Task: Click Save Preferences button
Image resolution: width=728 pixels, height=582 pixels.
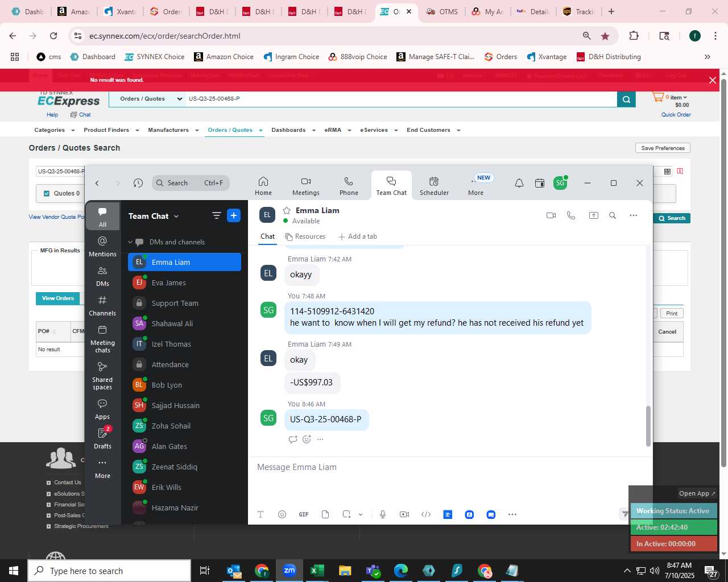Action: pos(663,148)
